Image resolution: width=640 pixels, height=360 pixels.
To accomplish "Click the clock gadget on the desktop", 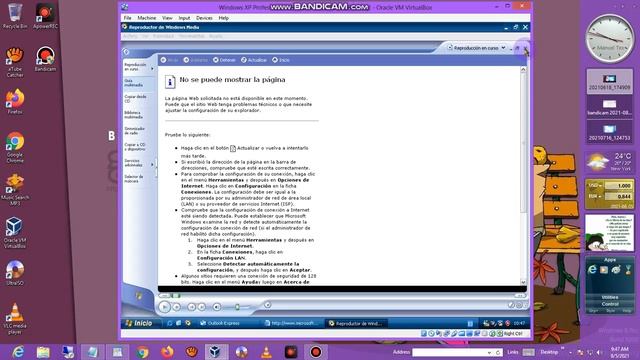I will [x=610, y=39].
